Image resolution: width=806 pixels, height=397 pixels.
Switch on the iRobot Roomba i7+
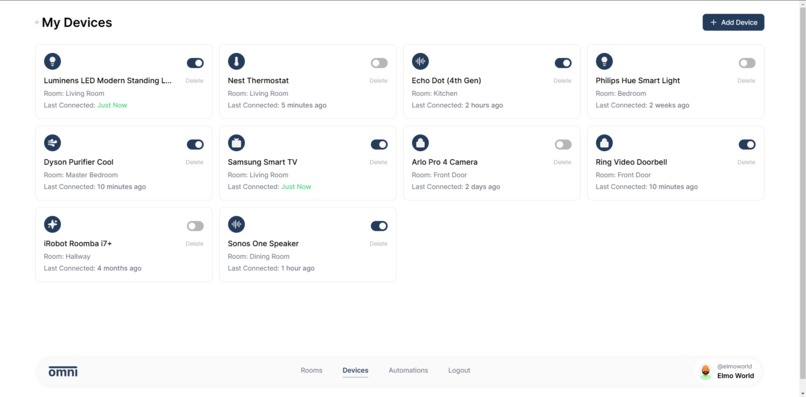[195, 226]
